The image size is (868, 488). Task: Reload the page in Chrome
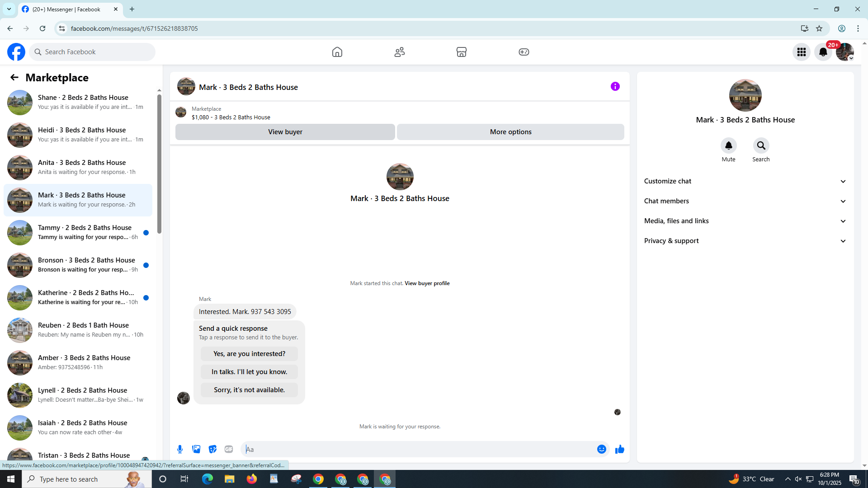click(x=42, y=28)
